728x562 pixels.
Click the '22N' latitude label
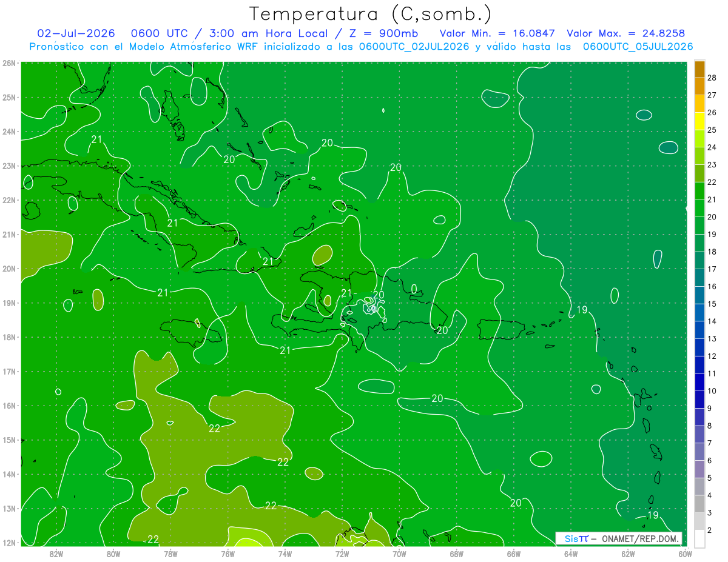tap(9, 200)
